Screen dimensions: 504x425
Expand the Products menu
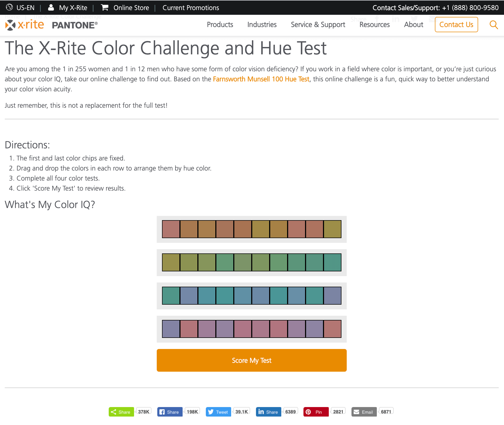point(220,25)
